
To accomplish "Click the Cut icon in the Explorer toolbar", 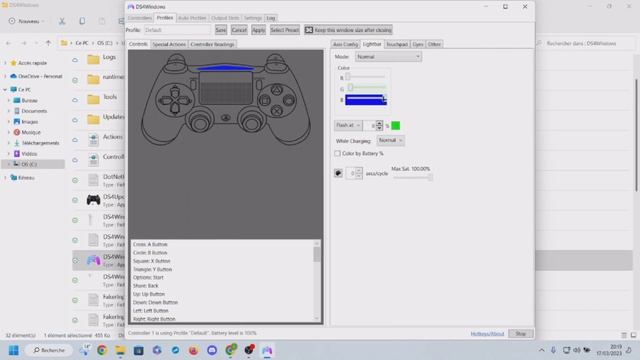I will [62, 21].
